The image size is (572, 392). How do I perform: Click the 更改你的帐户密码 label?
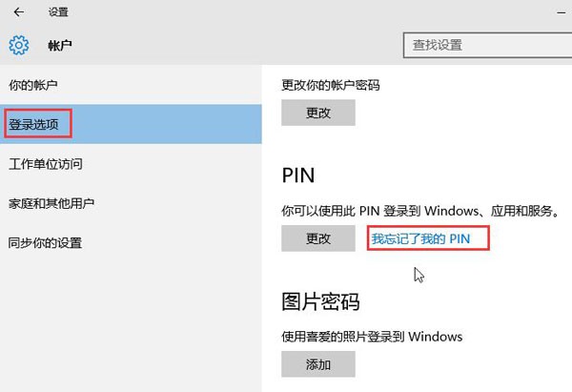pyautogui.click(x=331, y=85)
